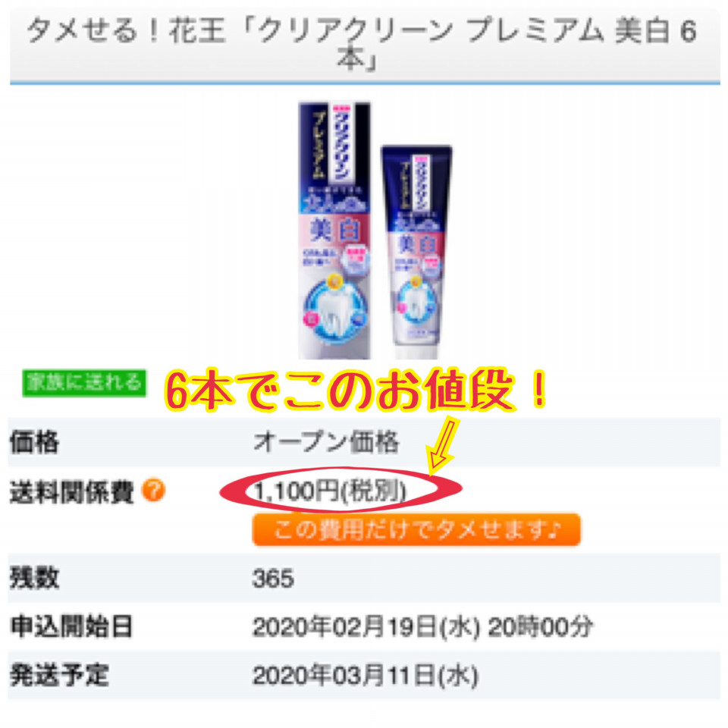Click the 申込開始日 row label
The image size is (728, 728).
pos(71,626)
